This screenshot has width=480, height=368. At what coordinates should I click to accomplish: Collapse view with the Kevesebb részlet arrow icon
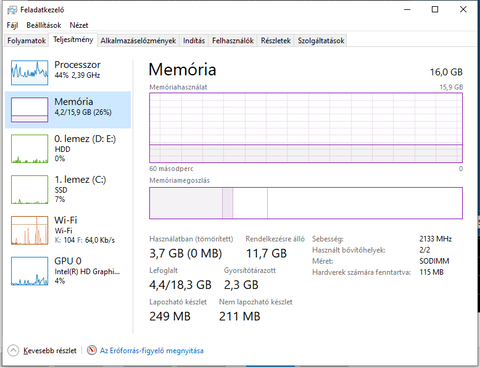(x=13, y=350)
